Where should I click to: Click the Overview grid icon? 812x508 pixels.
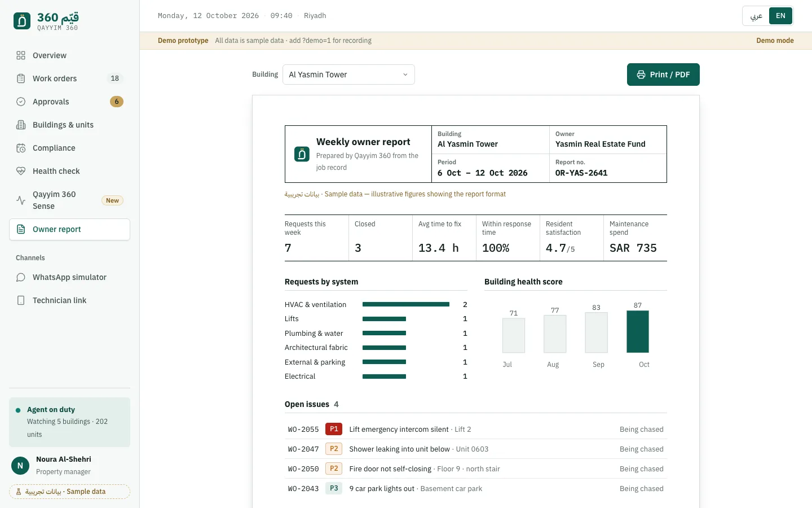[21, 55]
